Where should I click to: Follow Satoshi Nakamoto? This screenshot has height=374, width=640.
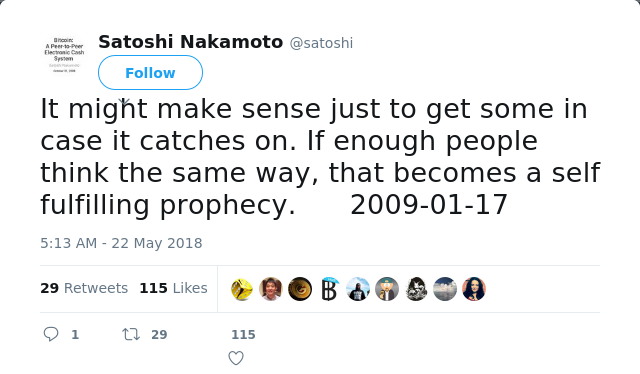point(150,73)
